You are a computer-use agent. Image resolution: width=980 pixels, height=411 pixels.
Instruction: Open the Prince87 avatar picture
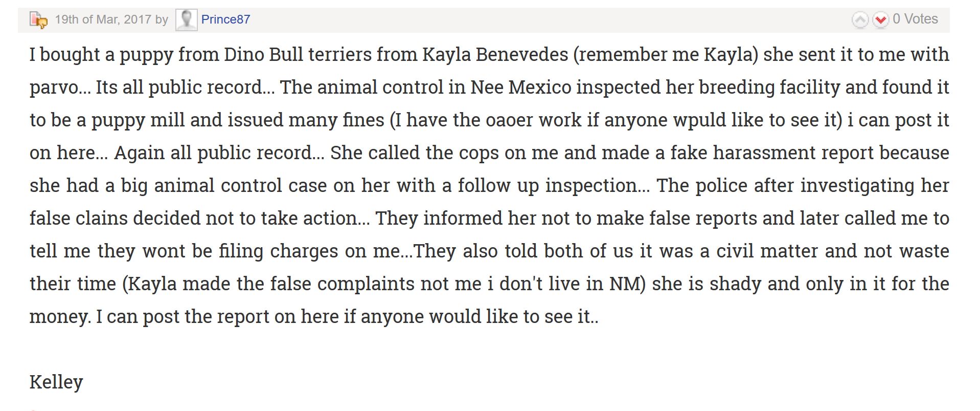coord(186,20)
